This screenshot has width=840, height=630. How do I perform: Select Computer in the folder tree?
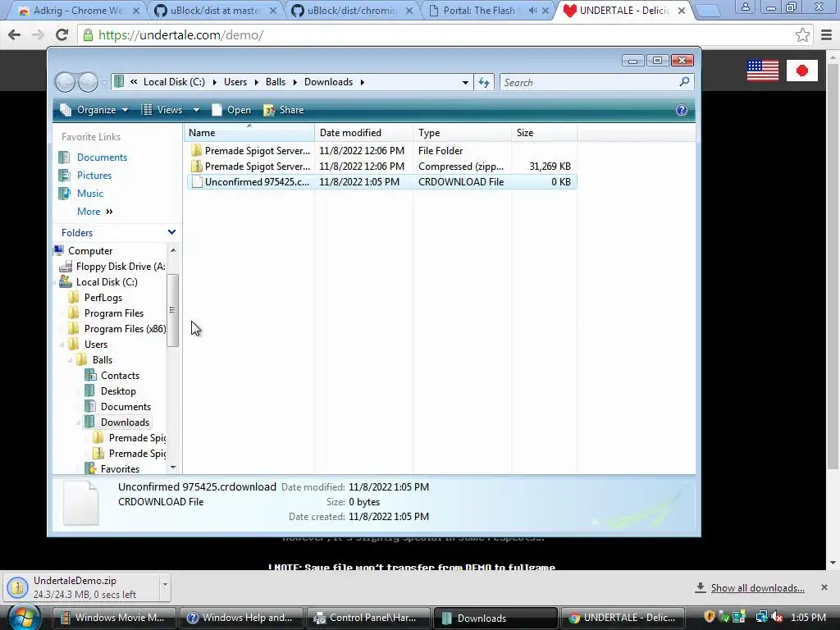[90, 251]
